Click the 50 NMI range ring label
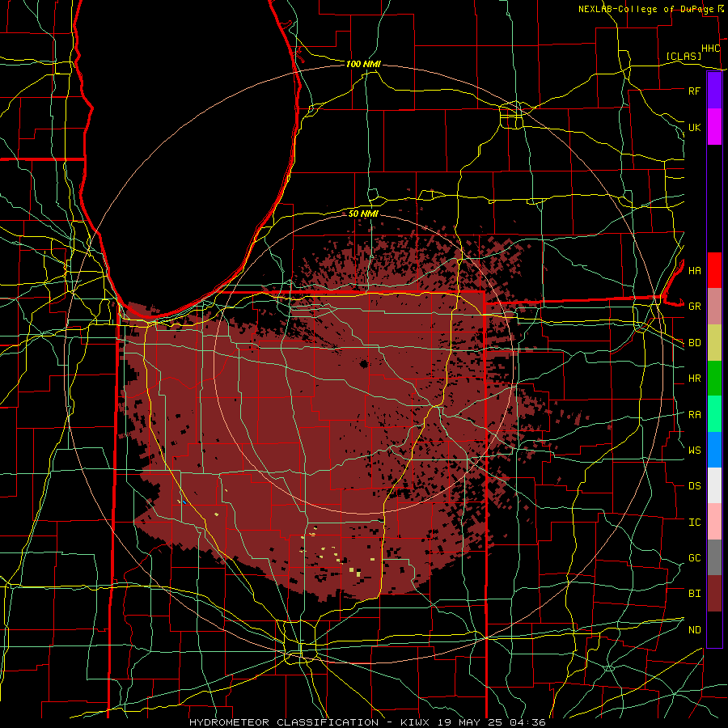Image resolution: width=728 pixels, height=728 pixels. click(x=363, y=214)
